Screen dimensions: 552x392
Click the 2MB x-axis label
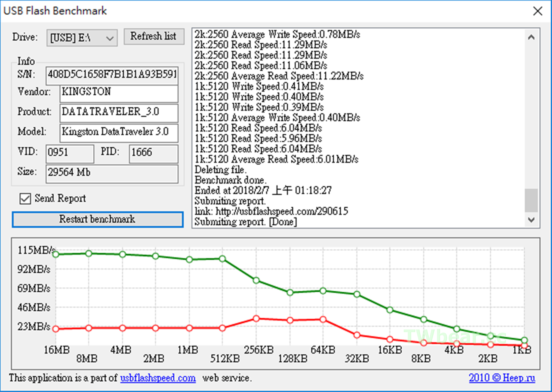click(x=154, y=359)
